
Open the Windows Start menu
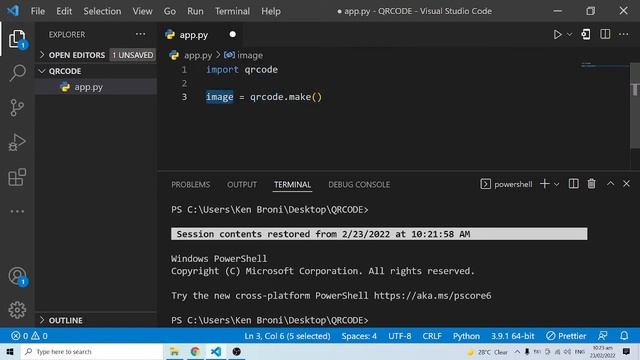click(9, 351)
